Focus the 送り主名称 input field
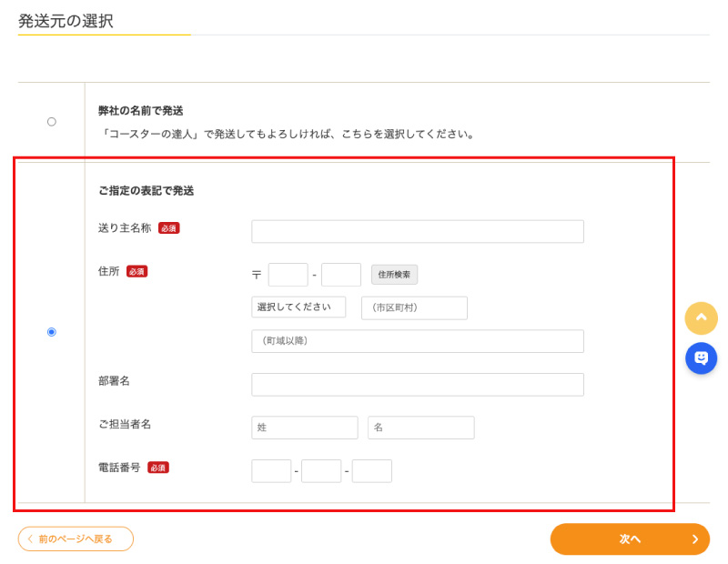The image size is (728, 564). tap(418, 232)
